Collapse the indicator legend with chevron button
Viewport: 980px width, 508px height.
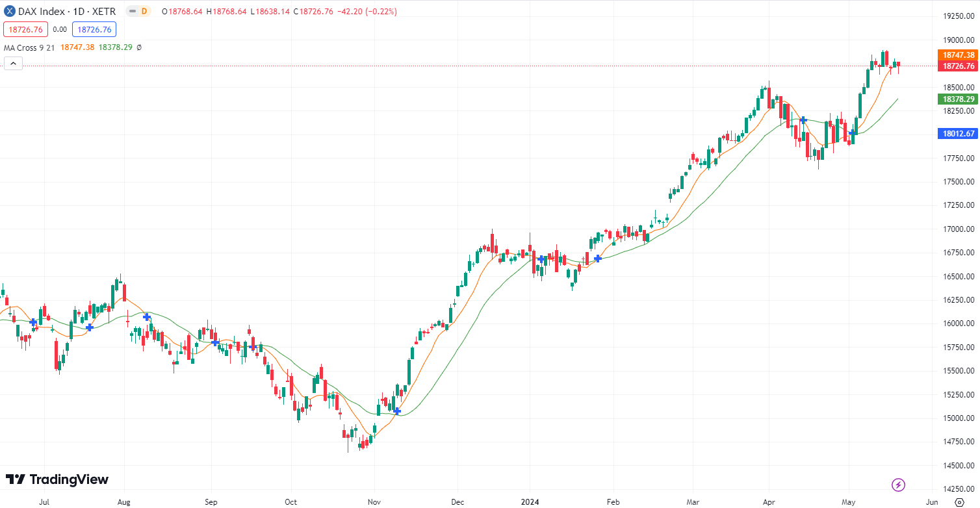[13, 63]
